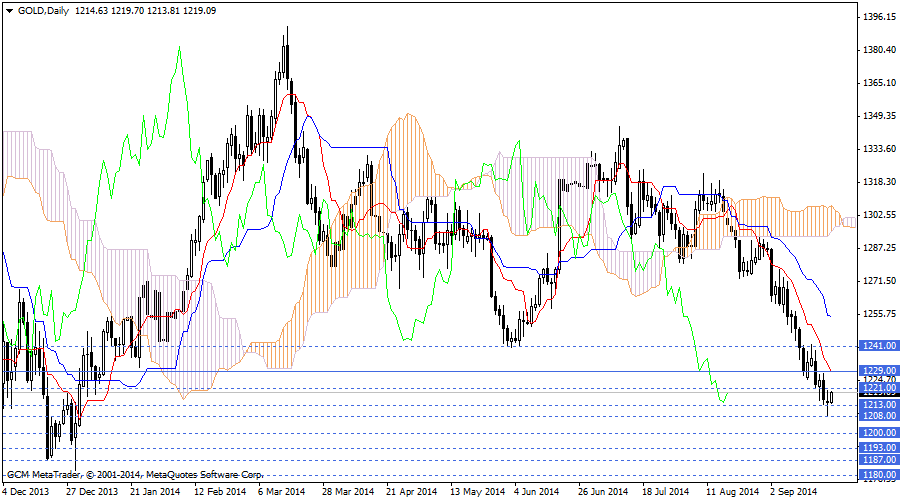Click the 1302.55 price scale value

point(879,215)
